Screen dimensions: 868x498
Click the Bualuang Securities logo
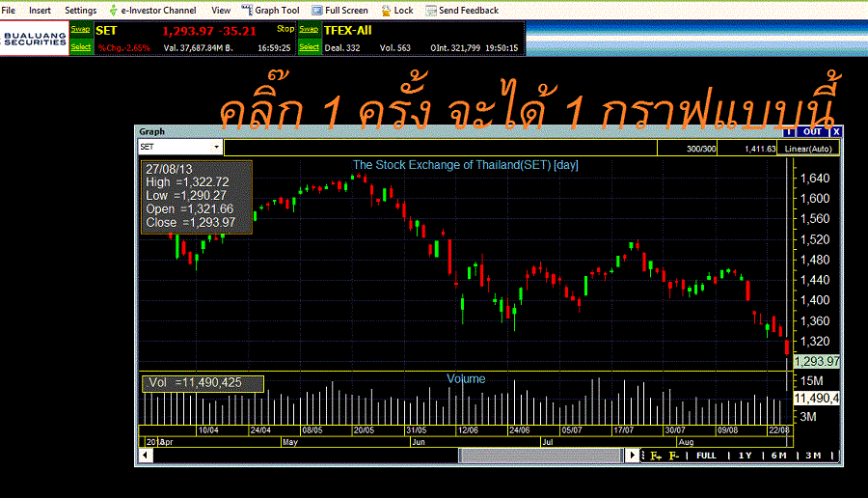[x=35, y=39]
